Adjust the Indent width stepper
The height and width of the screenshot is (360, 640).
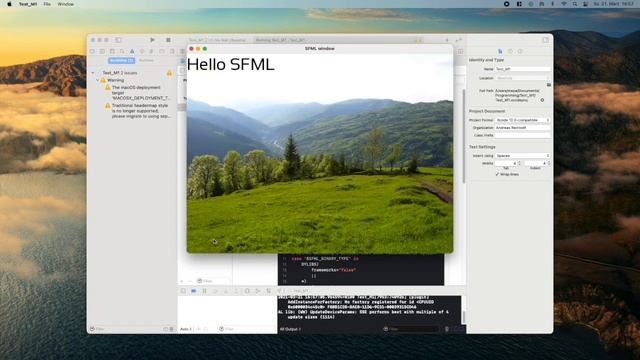pyautogui.click(x=549, y=163)
